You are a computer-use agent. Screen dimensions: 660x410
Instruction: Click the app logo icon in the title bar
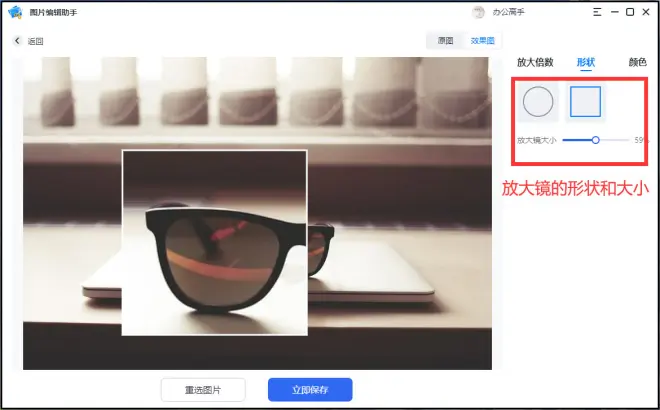tap(15, 12)
